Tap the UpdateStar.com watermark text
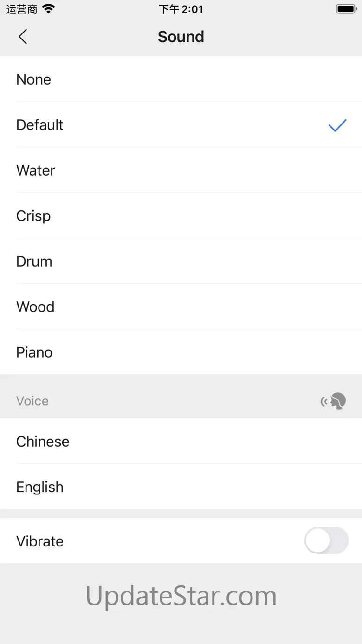Image resolution: width=362 pixels, height=644 pixels. pos(181,596)
